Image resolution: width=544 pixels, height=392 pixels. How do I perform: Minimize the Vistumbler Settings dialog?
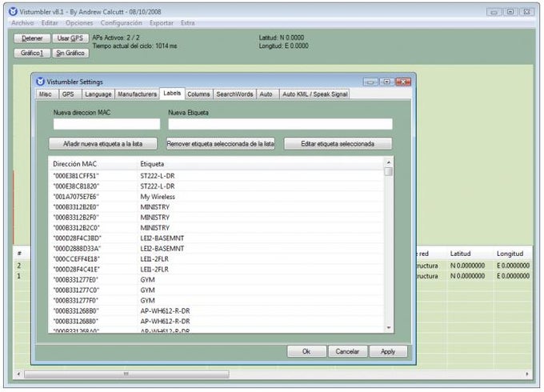[x=370, y=82]
